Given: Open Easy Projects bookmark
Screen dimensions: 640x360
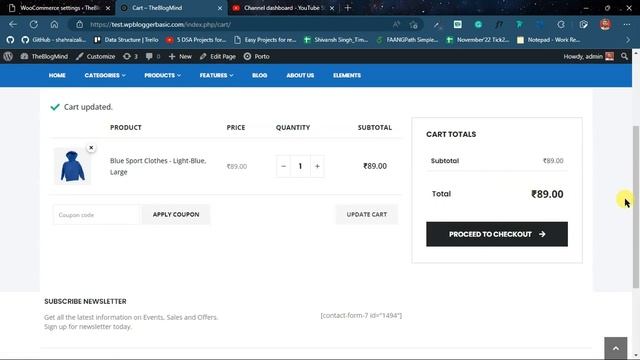Looking at the screenshot, I should click(x=265, y=40).
